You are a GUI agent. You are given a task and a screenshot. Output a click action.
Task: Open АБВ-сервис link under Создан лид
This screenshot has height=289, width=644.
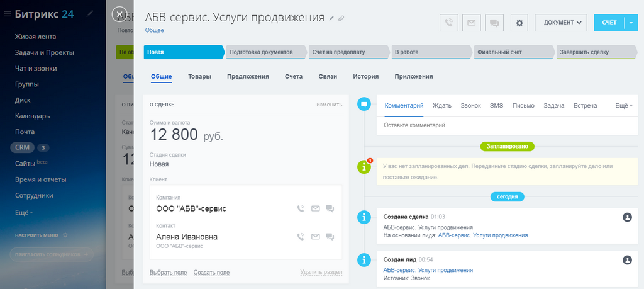428,270
